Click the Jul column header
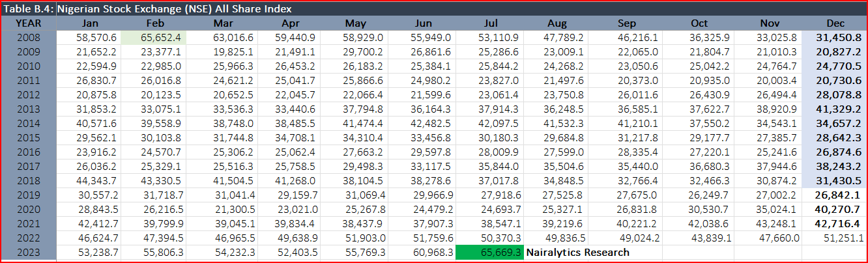Screen dimensions: 868x263 pyautogui.click(x=490, y=23)
